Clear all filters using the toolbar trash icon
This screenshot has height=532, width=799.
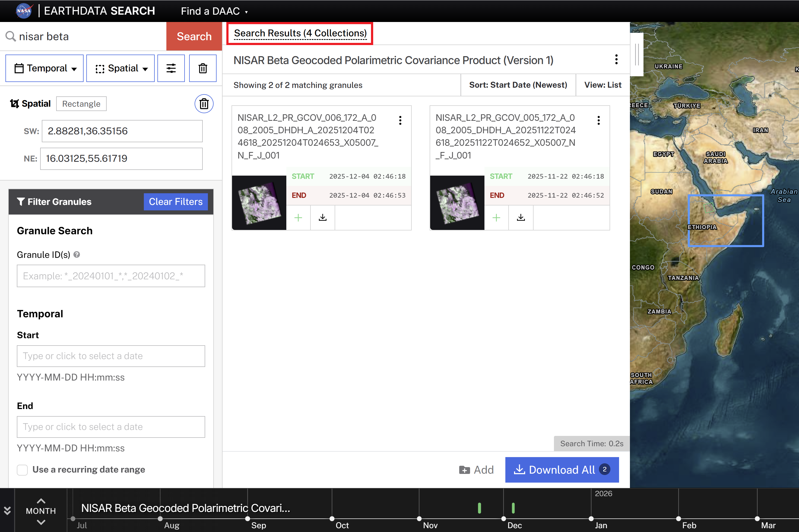pyautogui.click(x=202, y=68)
